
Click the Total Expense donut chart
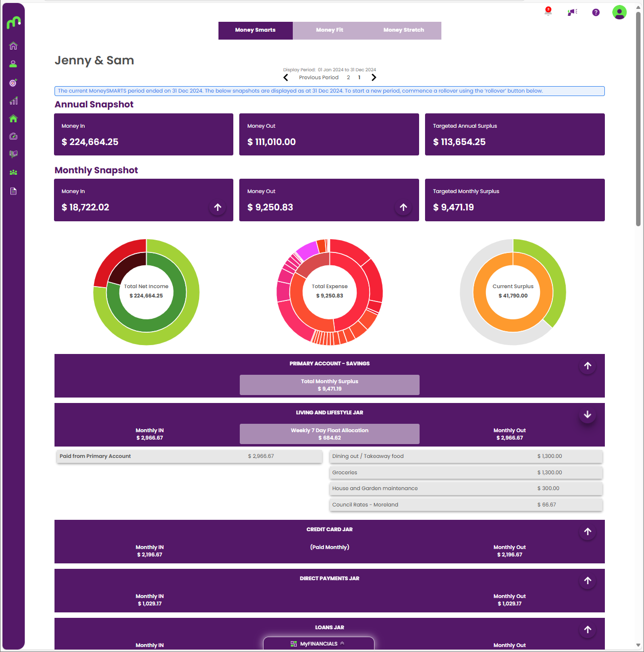pos(329,292)
